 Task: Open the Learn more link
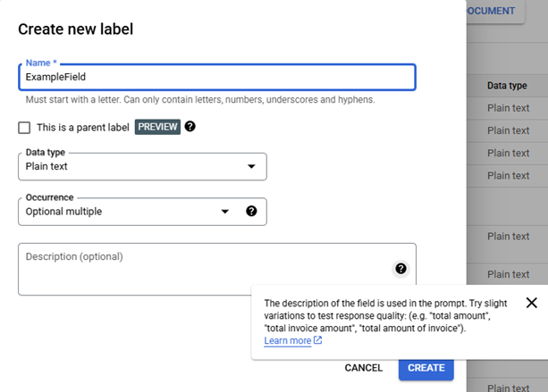(x=288, y=341)
